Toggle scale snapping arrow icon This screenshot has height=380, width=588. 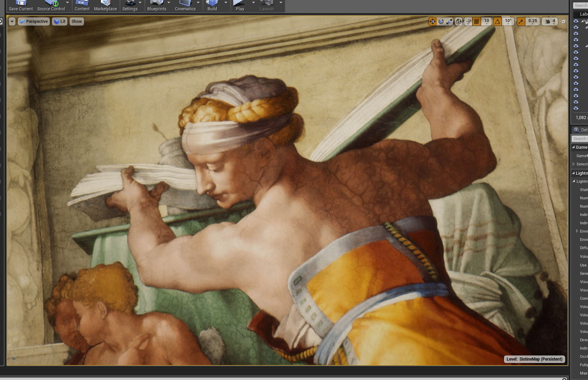pyautogui.click(x=521, y=21)
